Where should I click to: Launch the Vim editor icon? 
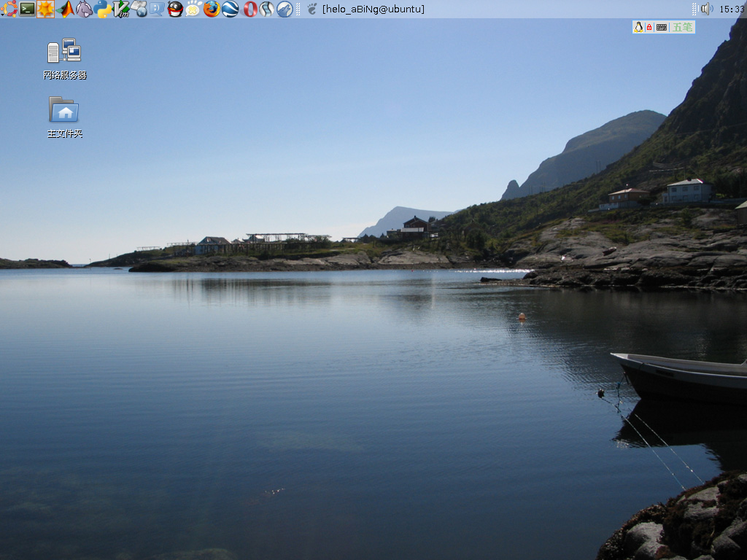coord(121,9)
